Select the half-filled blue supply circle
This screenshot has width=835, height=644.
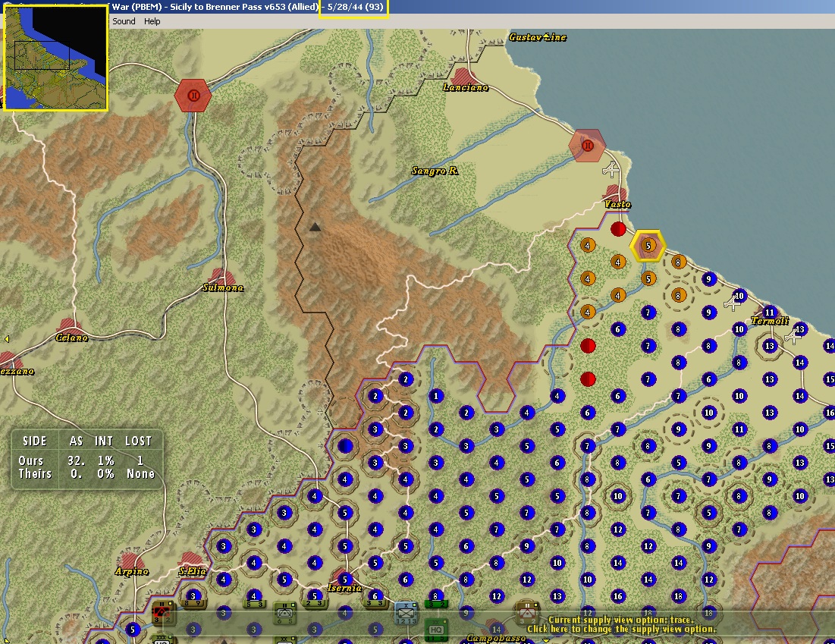click(345, 446)
